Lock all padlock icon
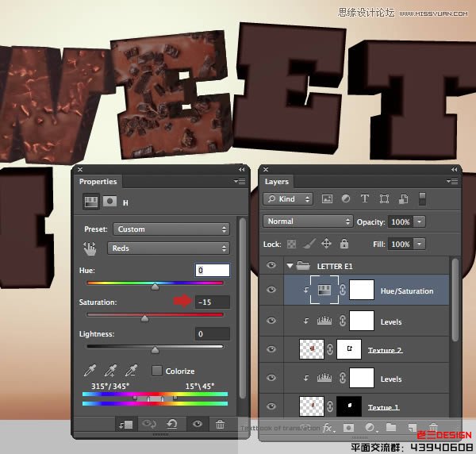Viewport: 476px width, 454px height. coord(344,244)
